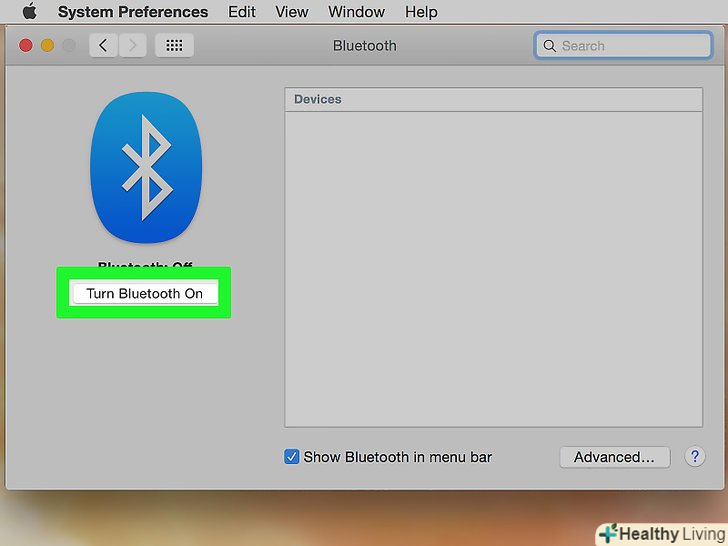Go back with the left chevron button
Screen dimensions: 728x546
click(x=103, y=46)
